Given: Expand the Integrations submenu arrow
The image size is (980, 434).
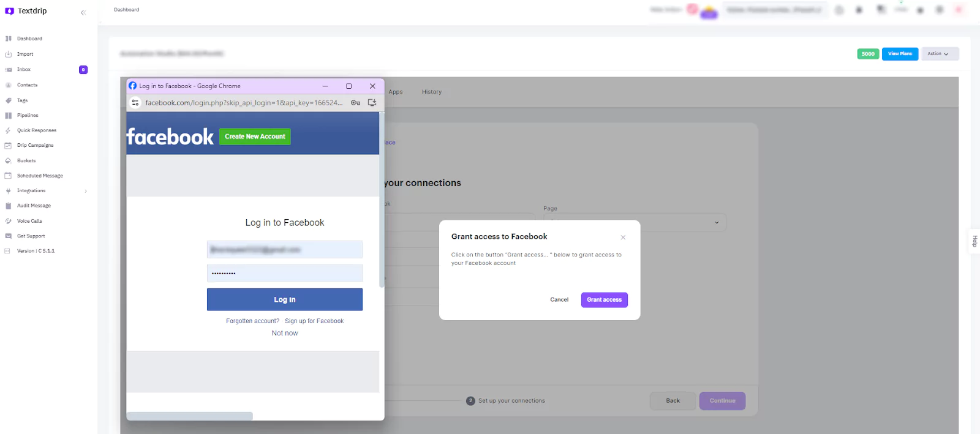Looking at the screenshot, I should [86, 191].
